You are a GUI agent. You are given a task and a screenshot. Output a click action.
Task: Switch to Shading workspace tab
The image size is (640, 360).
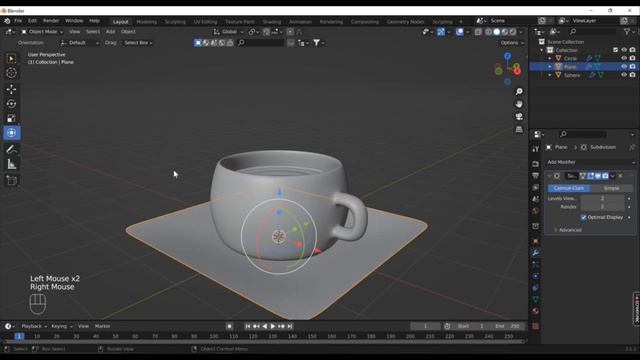(x=271, y=22)
